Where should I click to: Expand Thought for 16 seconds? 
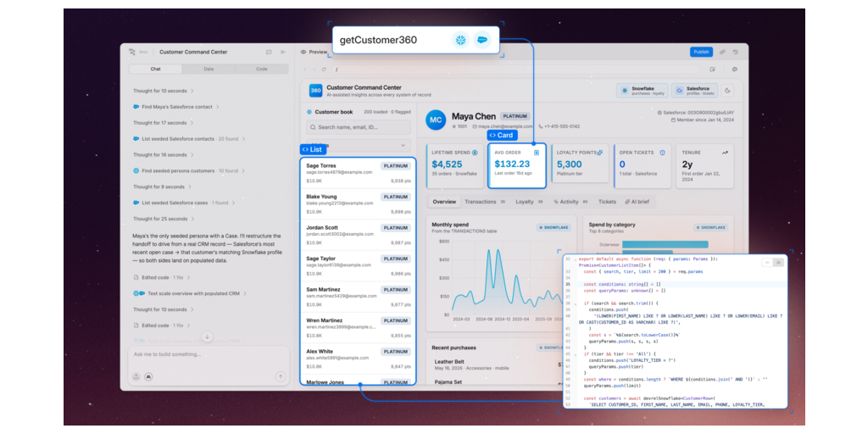[x=163, y=155]
